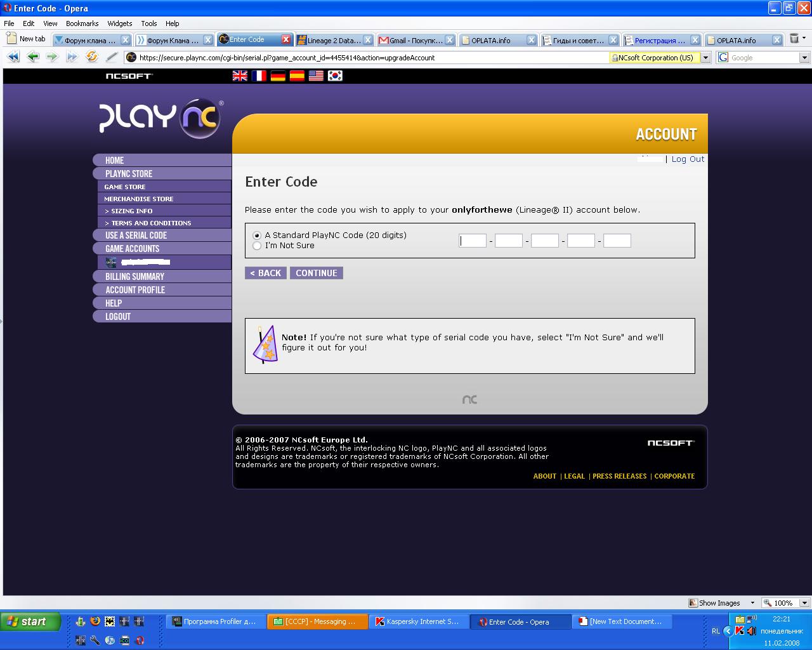The width and height of the screenshot is (812, 650).
Task: Close the Lineage 2 Data tab
Action: click(368, 40)
